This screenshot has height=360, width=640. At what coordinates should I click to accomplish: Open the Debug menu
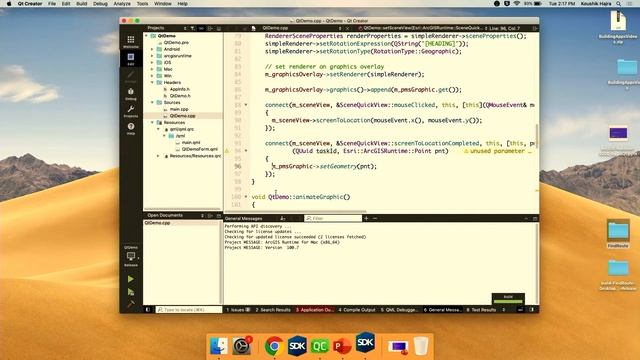tap(100, 4)
